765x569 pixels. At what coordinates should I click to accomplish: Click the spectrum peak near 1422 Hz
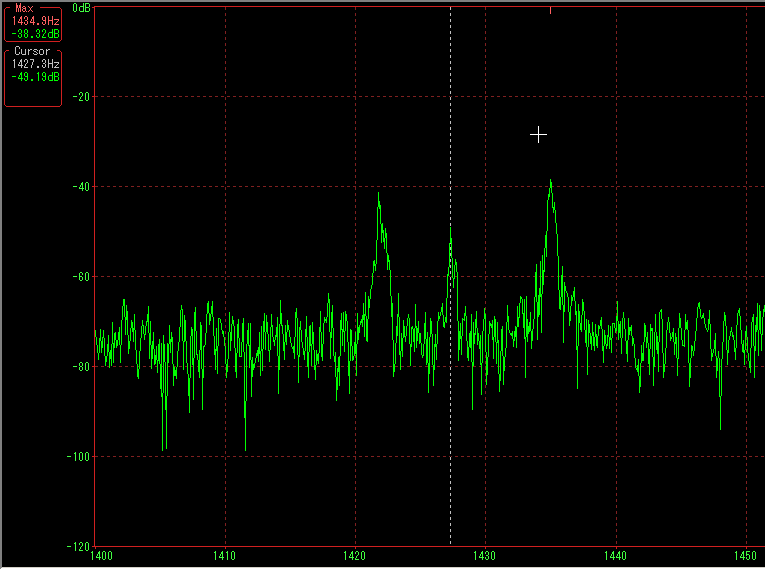click(x=379, y=195)
